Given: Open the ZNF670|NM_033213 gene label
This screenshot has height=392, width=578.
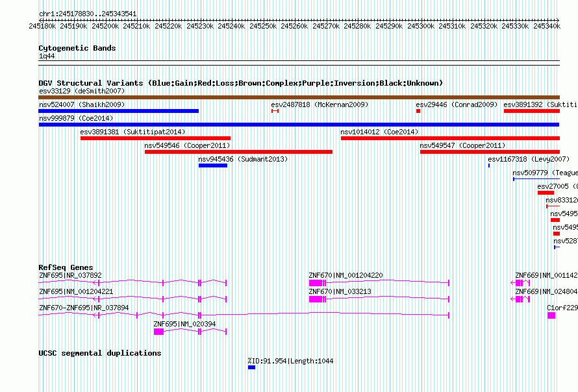Looking at the screenshot, I should pos(340,291).
